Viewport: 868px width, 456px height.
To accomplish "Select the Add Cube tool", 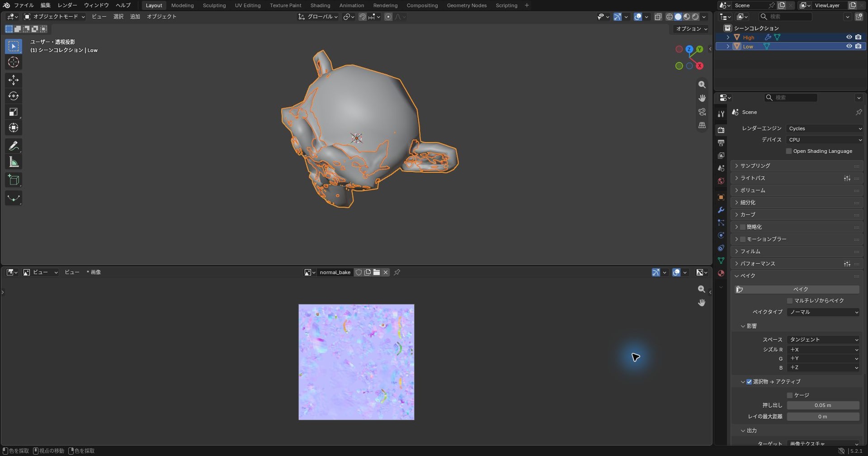I will (14, 180).
